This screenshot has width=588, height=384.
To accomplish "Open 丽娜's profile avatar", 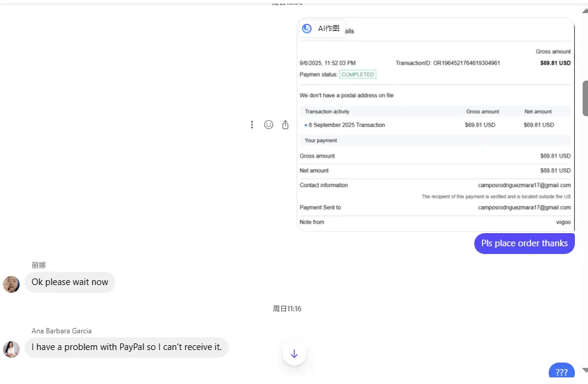I will [11, 284].
